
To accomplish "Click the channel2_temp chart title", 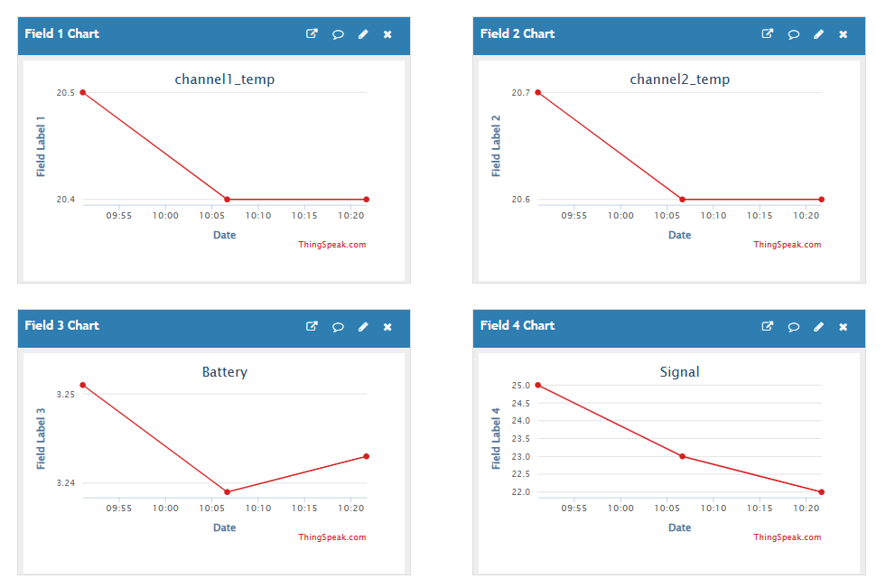I will 680,79.
